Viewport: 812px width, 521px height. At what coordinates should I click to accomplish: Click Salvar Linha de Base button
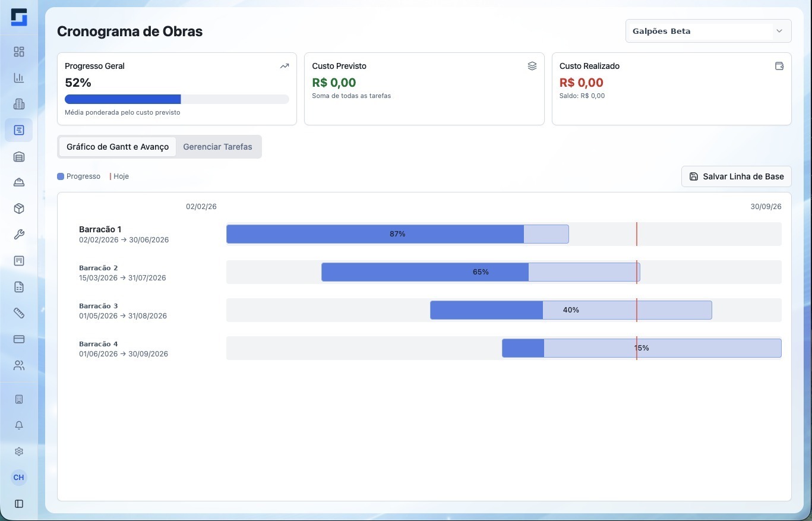coord(736,176)
